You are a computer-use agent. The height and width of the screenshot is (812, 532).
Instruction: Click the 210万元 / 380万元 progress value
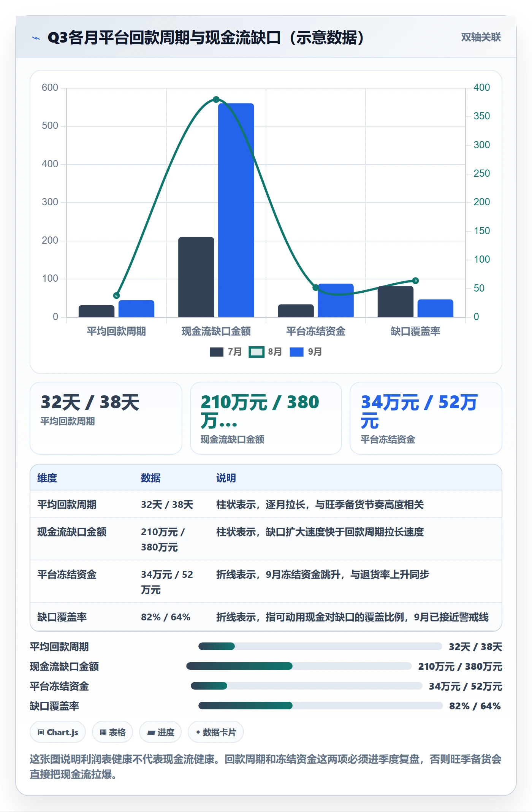point(460,666)
